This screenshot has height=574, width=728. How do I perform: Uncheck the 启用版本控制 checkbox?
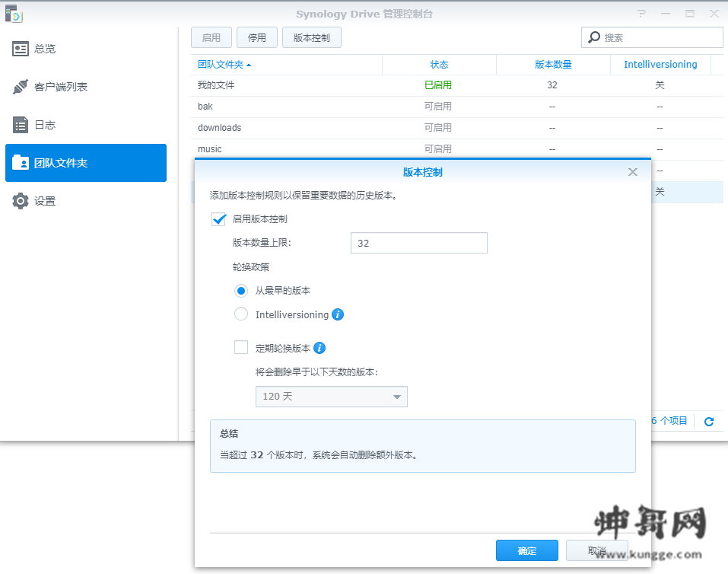click(x=219, y=219)
